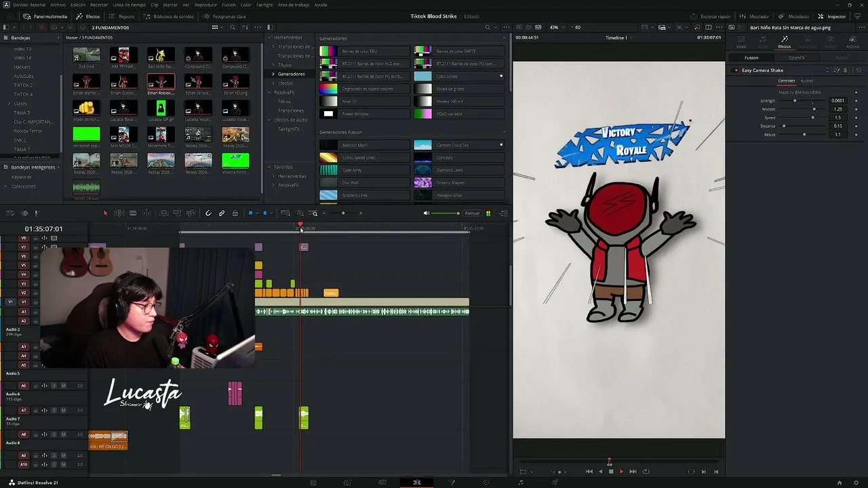This screenshot has height=488, width=868.
Task: Open the Ayuda menu
Action: (321, 5)
